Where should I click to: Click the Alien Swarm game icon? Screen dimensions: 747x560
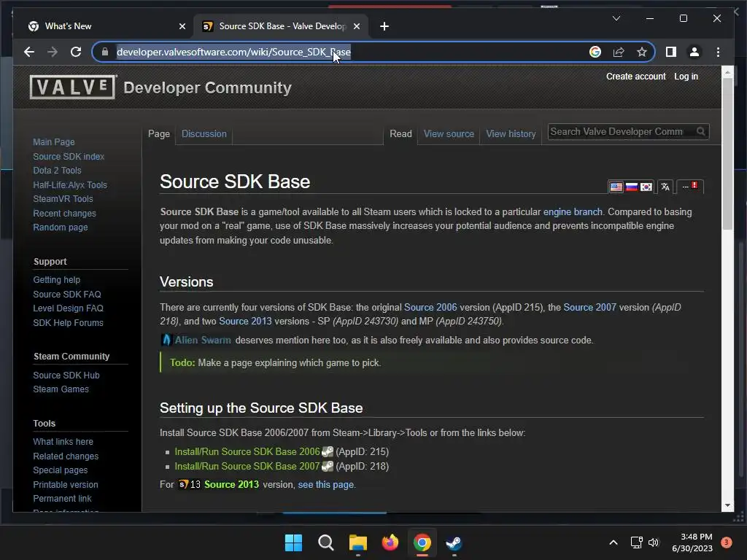pyautogui.click(x=166, y=340)
